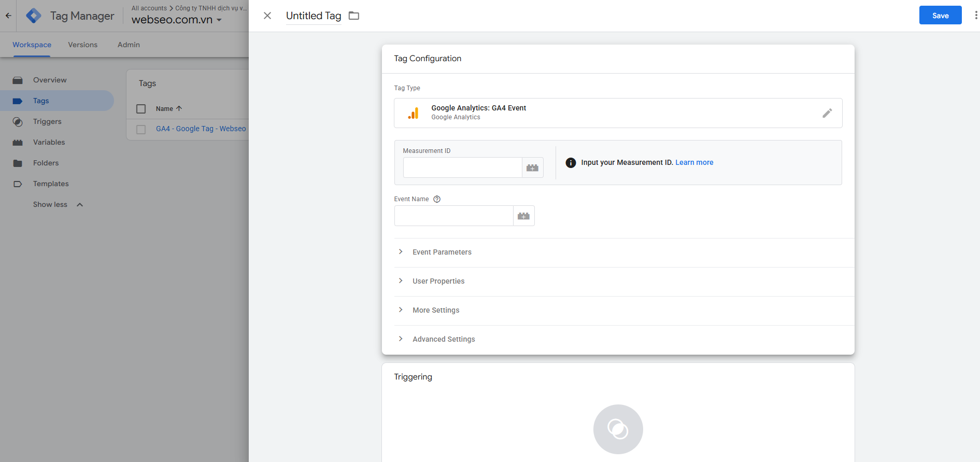Image resolution: width=980 pixels, height=462 pixels.
Task: Switch to the Admin tab
Action: coord(129,45)
